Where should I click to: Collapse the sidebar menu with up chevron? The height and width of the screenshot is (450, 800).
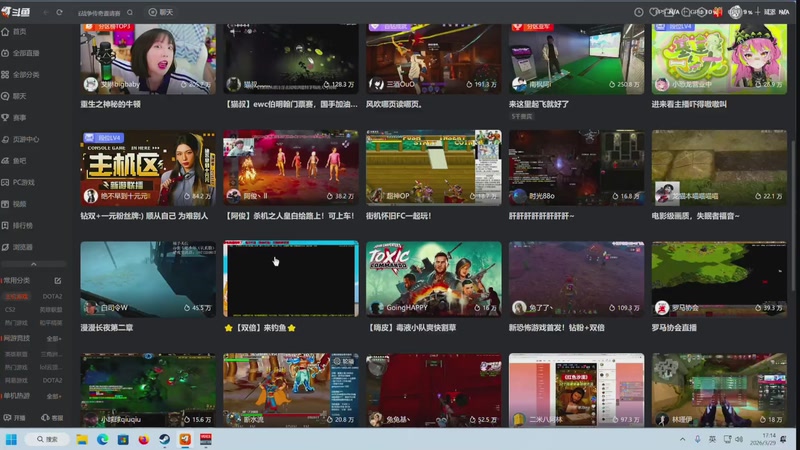pos(34,264)
